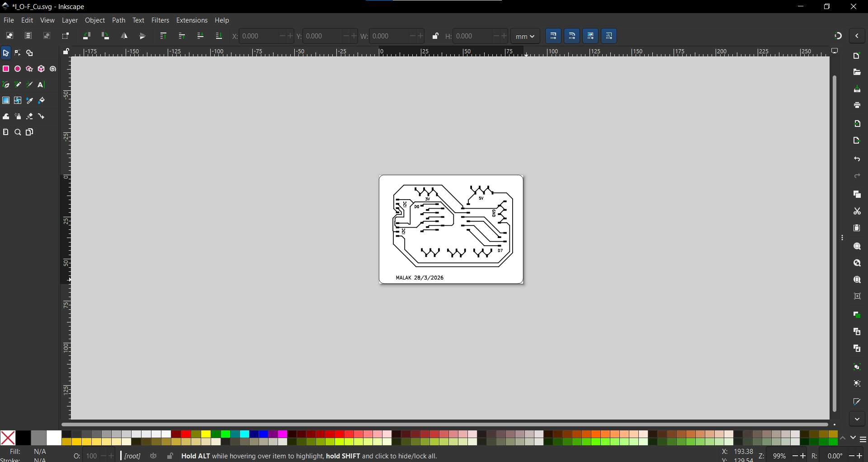Enable the 'scale stroke with object' toggle

coord(553,36)
